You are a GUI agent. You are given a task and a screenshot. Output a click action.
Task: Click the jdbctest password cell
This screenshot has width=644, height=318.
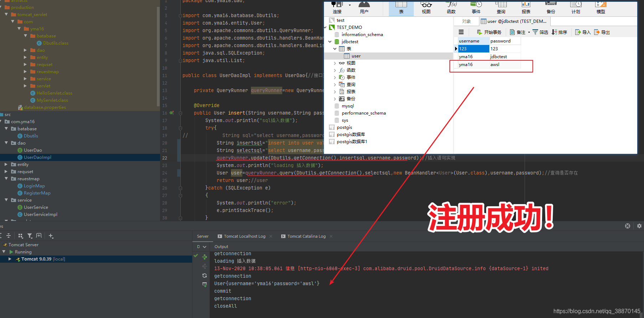tap(505, 57)
